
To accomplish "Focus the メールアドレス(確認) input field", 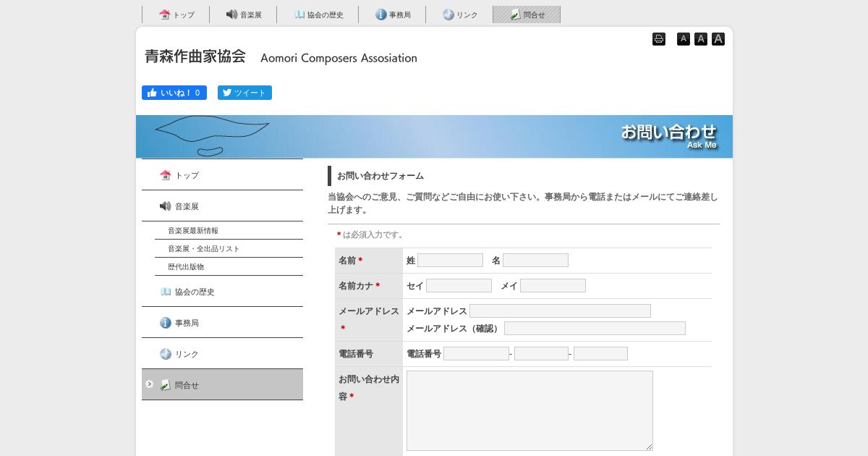I will [595, 329].
